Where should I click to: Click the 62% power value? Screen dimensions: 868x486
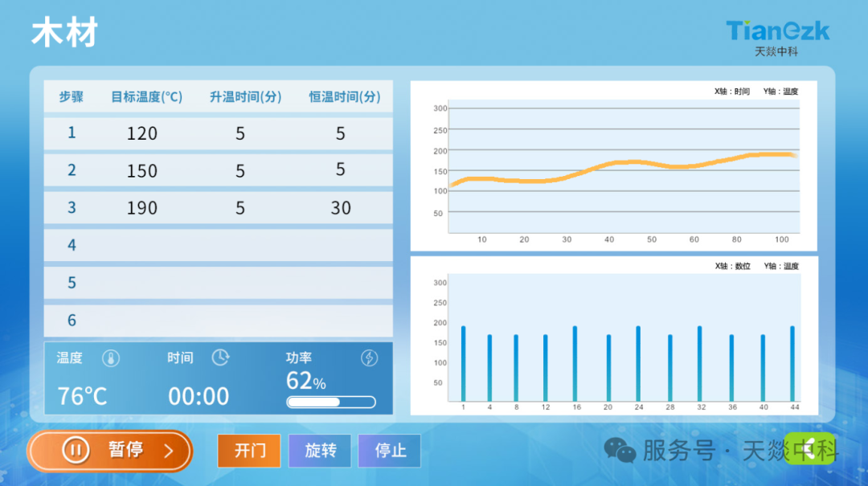305,381
